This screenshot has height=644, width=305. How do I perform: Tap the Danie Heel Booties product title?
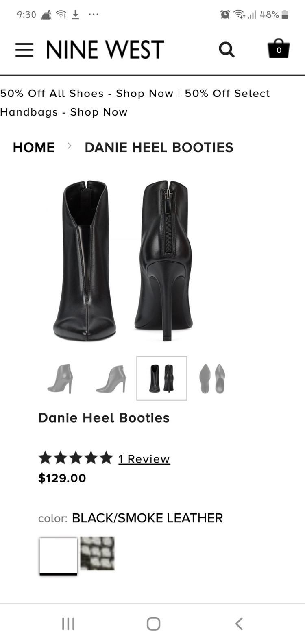[x=104, y=418]
